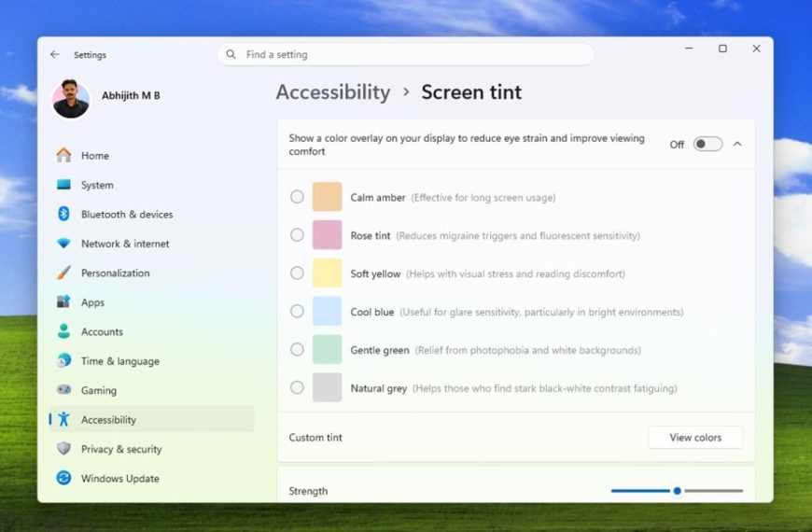Select the Natural grey radio button
The image size is (812, 532).
[297, 387]
